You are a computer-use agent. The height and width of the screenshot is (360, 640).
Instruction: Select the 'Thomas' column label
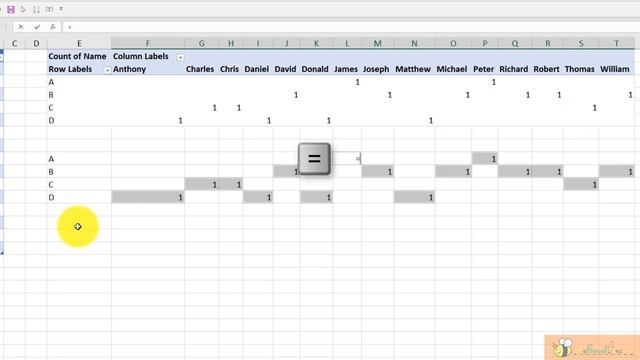580,69
